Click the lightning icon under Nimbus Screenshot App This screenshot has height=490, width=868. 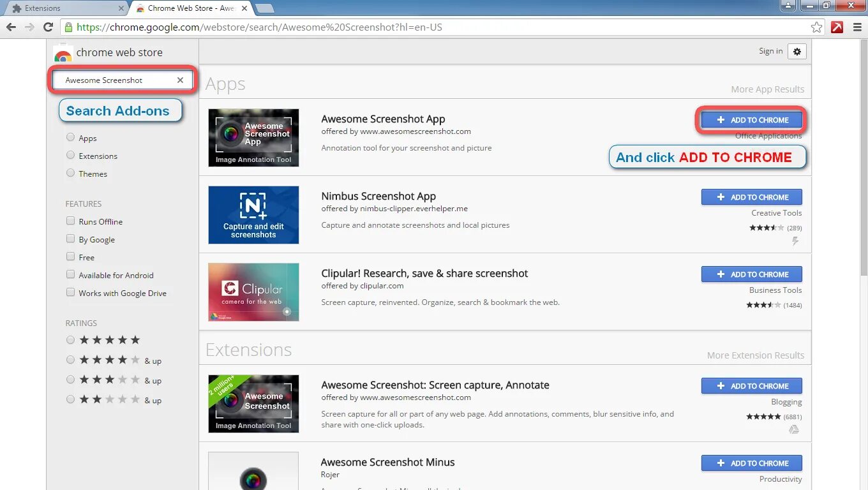click(795, 241)
